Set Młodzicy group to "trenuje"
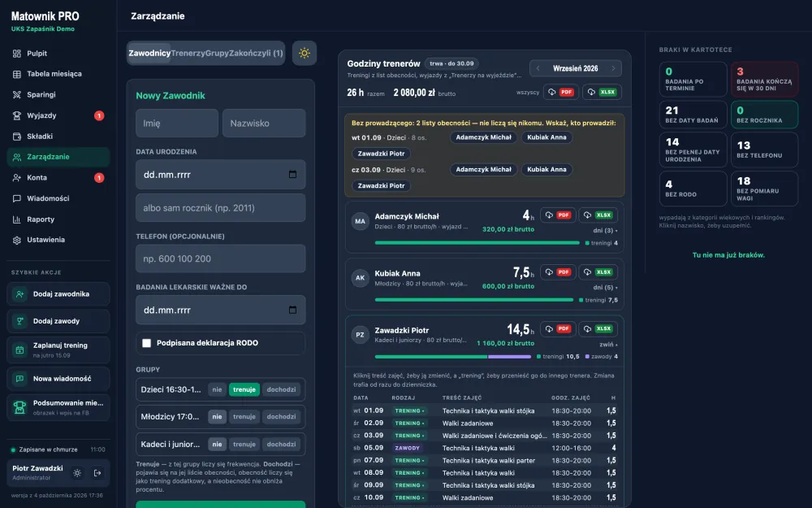 point(244,417)
